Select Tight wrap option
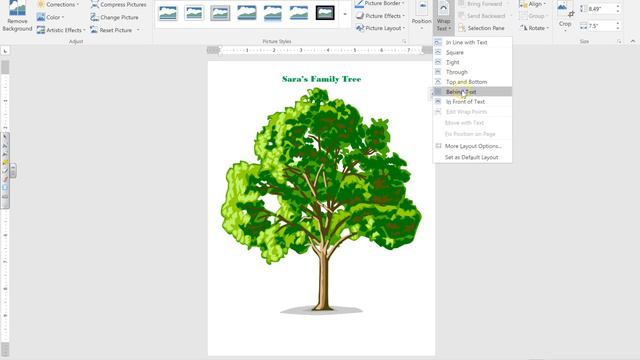The width and height of the screenshot is (640, 360). click(x=472, y=62)
